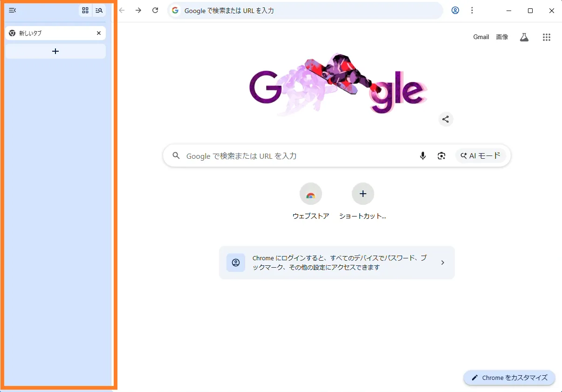This screenshot has width=562, height=392.
Task: Open the Google apps grid
Action: click(x=547, y=37)
